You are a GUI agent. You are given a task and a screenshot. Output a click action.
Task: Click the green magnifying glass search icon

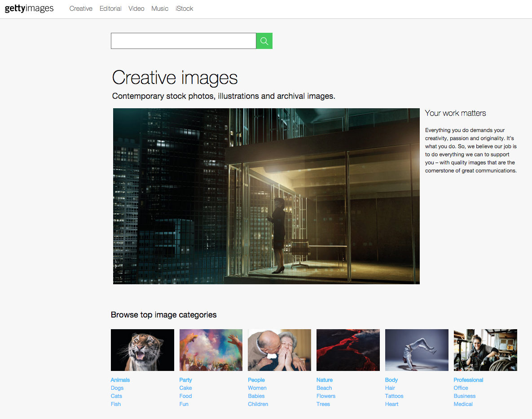coord(264,41)
